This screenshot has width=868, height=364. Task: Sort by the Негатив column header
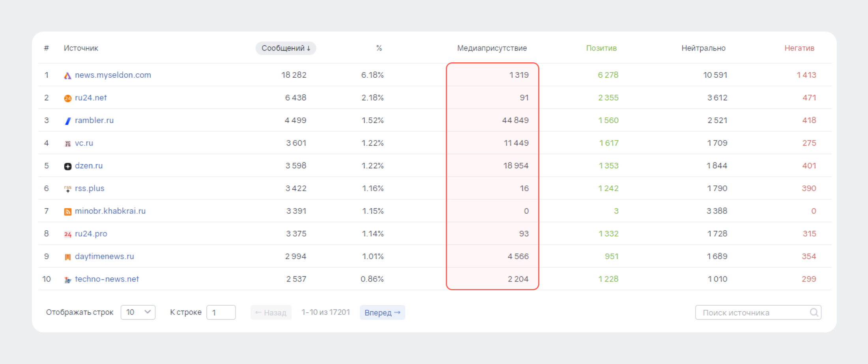799,48
